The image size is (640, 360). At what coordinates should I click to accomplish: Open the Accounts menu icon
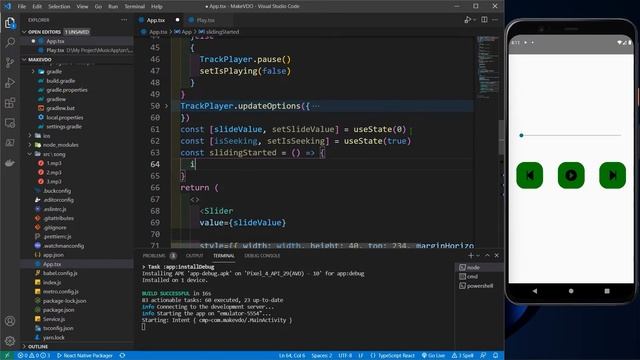point(10,321)
